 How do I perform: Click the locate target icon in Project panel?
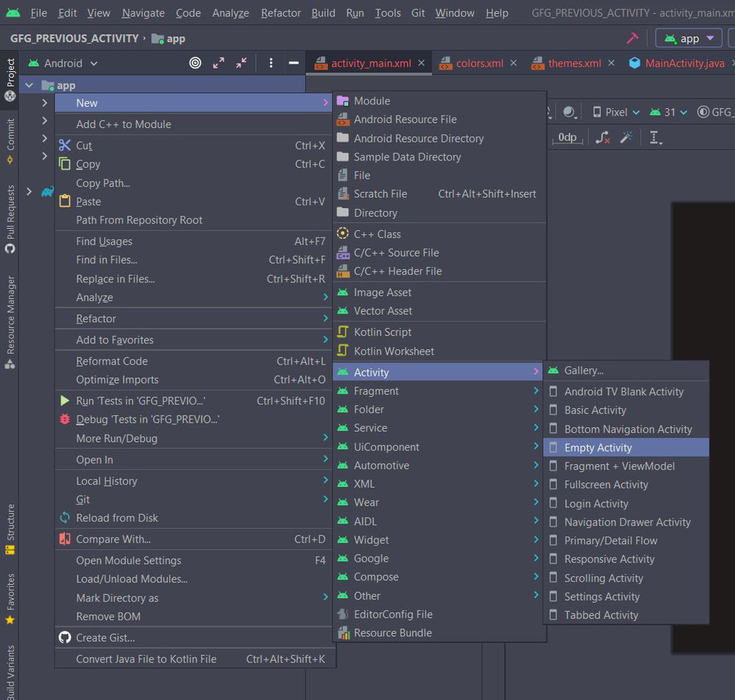195,63
